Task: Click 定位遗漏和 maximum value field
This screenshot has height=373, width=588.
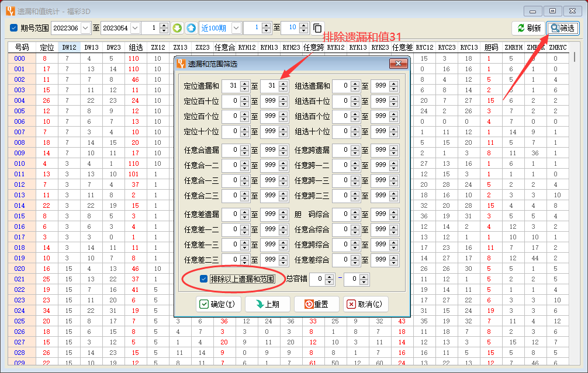Action: [x=269, y=86]
